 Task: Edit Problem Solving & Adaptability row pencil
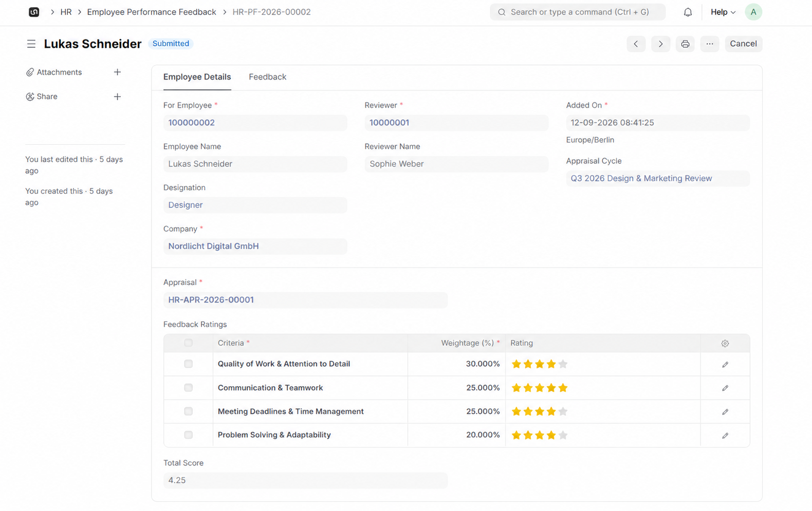click(x=725, y=435)
